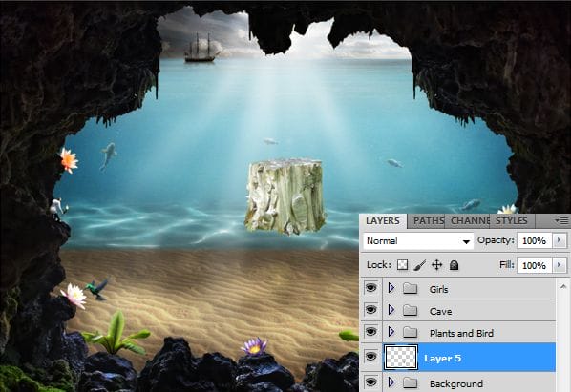Hide the Girls layer group
The width and height of the screenshot is (571, 392).
tap(370, 288)
